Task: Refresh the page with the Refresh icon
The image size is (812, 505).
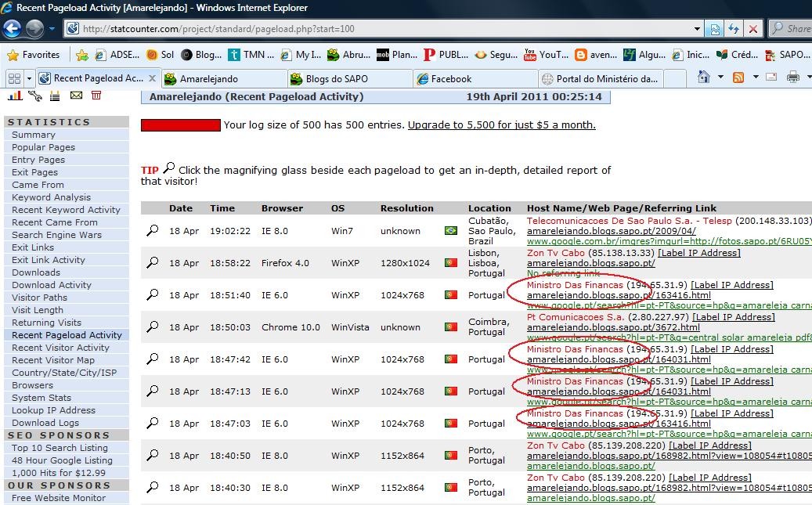Action: point(734,29)
